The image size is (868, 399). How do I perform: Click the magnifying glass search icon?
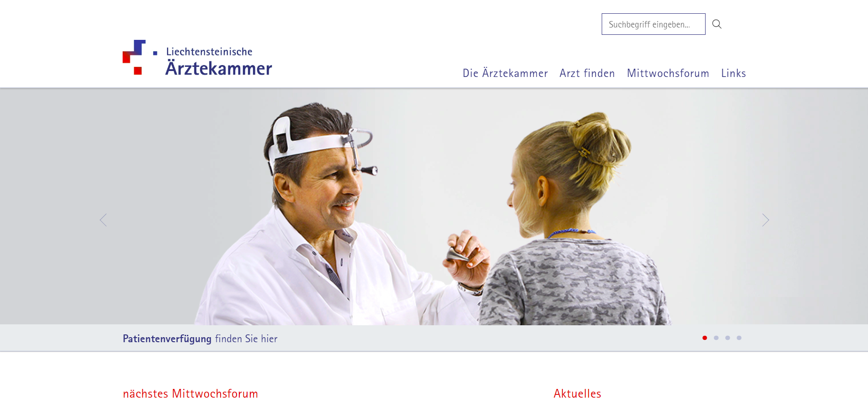pos(717,24)
